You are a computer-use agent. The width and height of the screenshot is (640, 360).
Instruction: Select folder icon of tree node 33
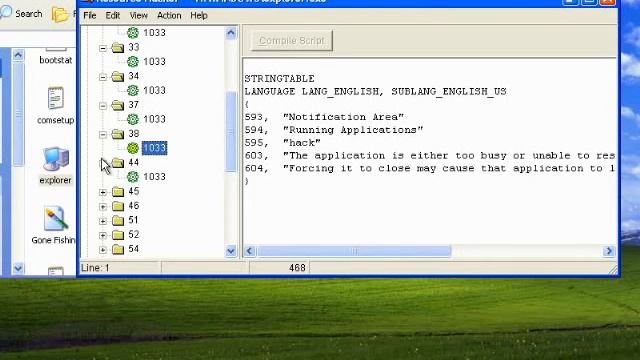click(x=118, y=47)
